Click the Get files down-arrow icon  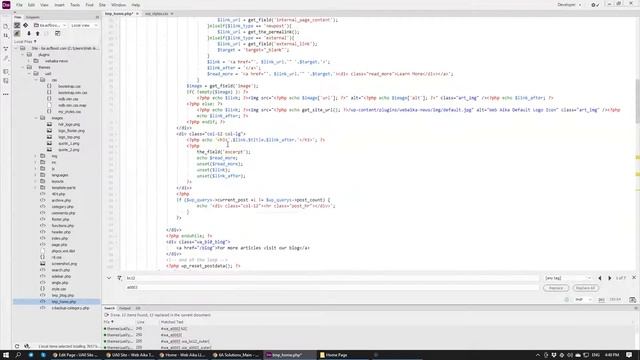29,33
